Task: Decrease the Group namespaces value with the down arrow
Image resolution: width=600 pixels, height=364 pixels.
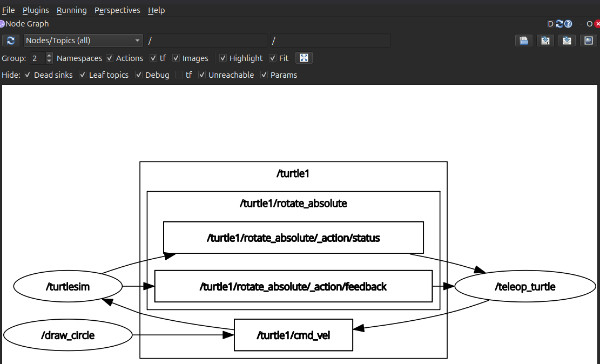Action: pos(49,61)
